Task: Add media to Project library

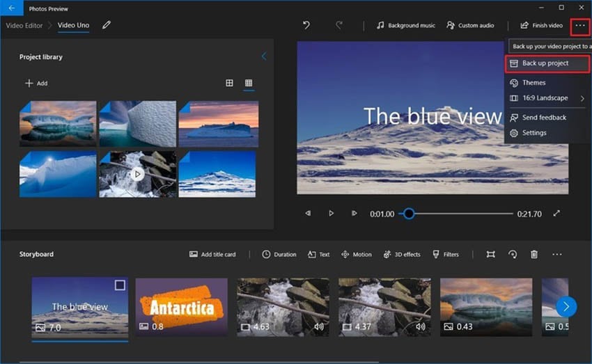Action: coord(36,83)
